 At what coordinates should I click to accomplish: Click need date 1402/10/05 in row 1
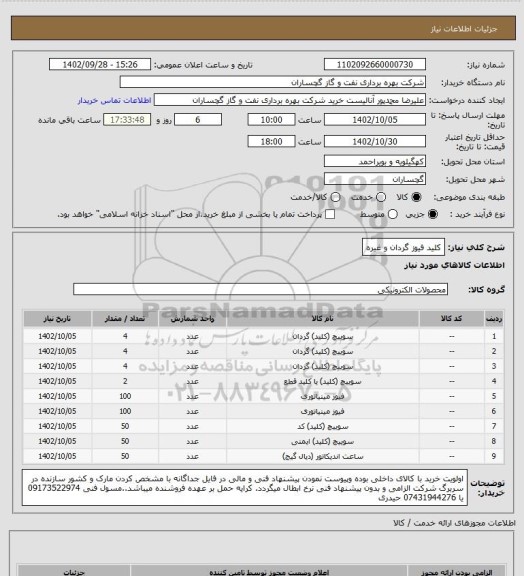(57, 336)
